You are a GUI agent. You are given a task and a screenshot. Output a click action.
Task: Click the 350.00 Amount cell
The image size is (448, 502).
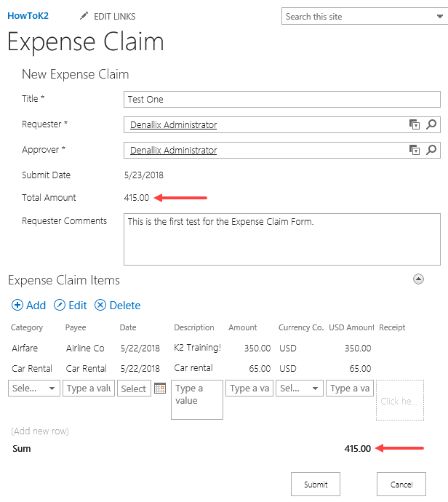[x=257, y=348]
